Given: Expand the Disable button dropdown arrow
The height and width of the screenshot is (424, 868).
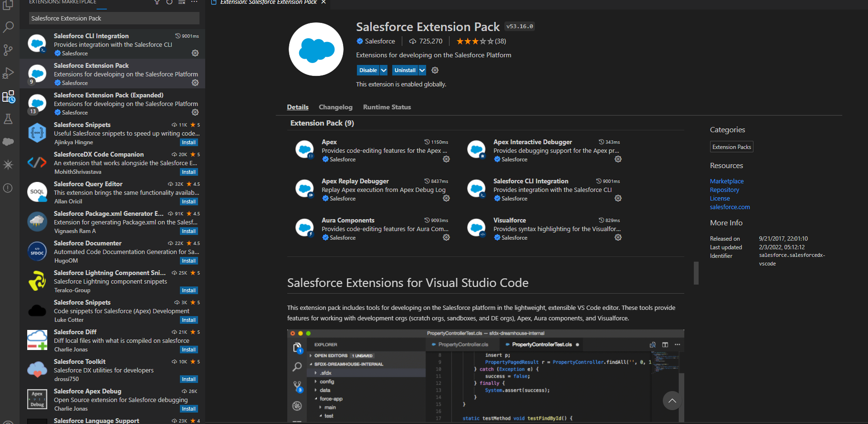Looking at the screenshot, I should (384, 70).
